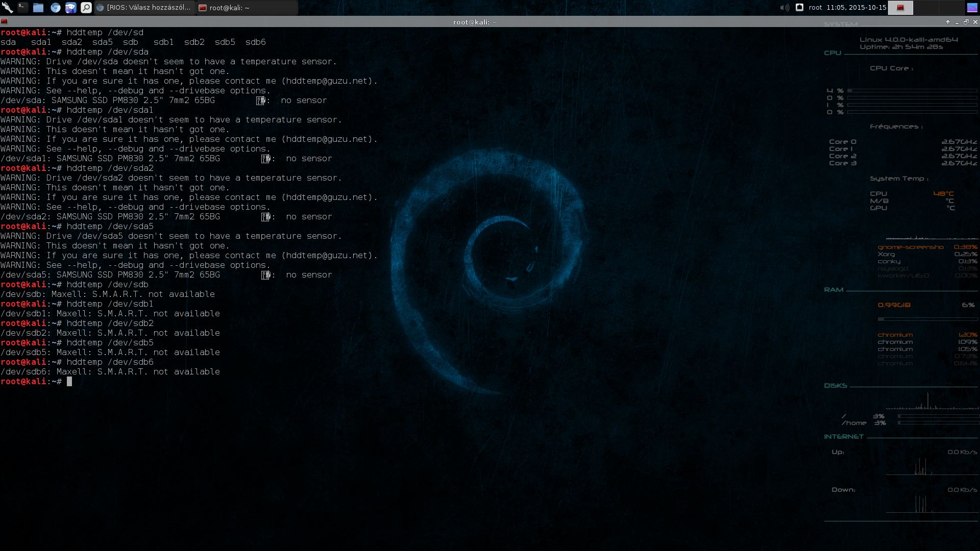Click the '/dev/sdb5: Maxell' output line
Viewport: 980px width, 551px height.
tap(110, 353)
